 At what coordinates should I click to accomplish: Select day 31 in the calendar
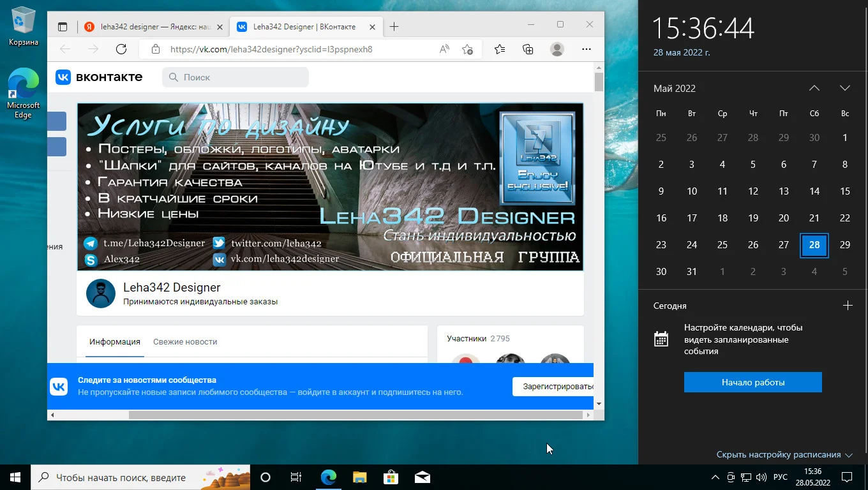pyautogui.click(x=692, y=272)
